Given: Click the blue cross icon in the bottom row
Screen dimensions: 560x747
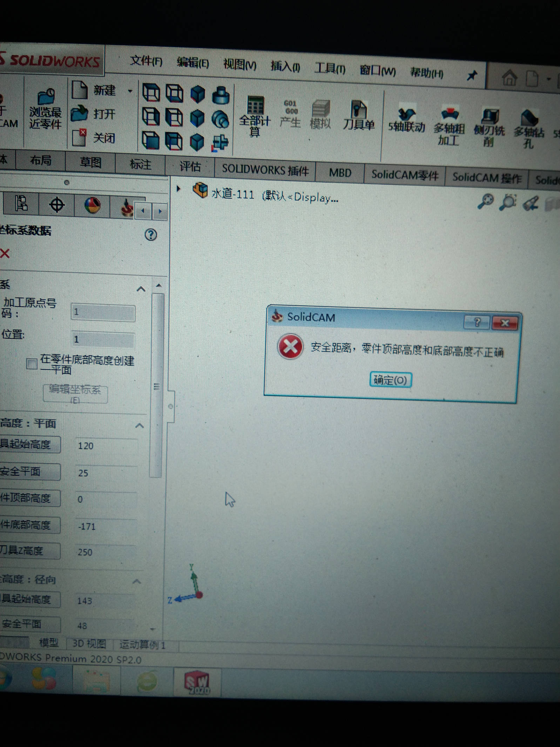Looking at the screenshot, I should coord(220,143).
